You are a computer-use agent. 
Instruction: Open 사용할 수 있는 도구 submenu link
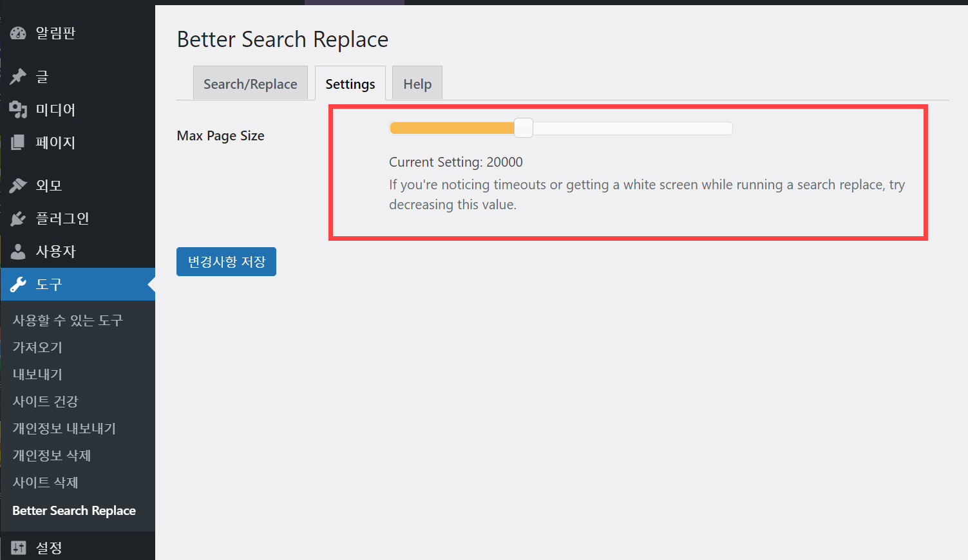[68, 320]
